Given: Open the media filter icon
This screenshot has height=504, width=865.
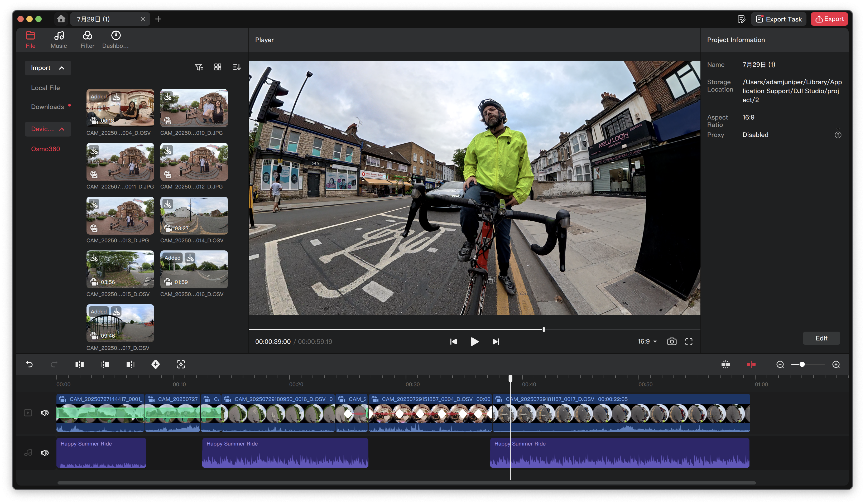Looking at the screenshot, I should pyautogui.click(x=199, y=67).
